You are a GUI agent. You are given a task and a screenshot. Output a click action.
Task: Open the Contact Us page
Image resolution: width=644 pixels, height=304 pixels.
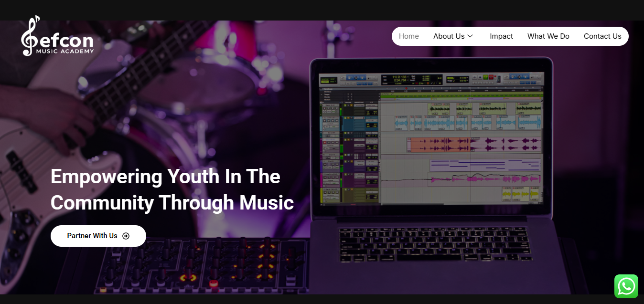(x=602, y=36)
